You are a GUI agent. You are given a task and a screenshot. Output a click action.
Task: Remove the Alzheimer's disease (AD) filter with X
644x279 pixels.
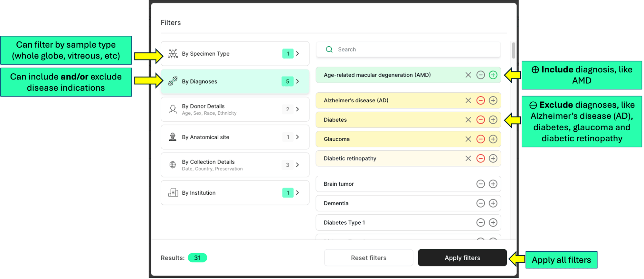coord(468,100)
